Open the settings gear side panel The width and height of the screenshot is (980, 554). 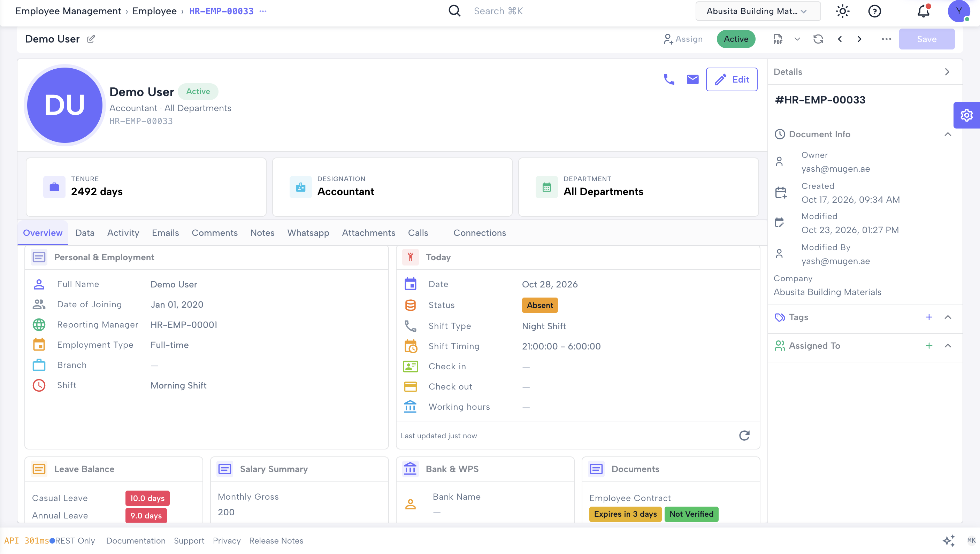click(966, 115)
